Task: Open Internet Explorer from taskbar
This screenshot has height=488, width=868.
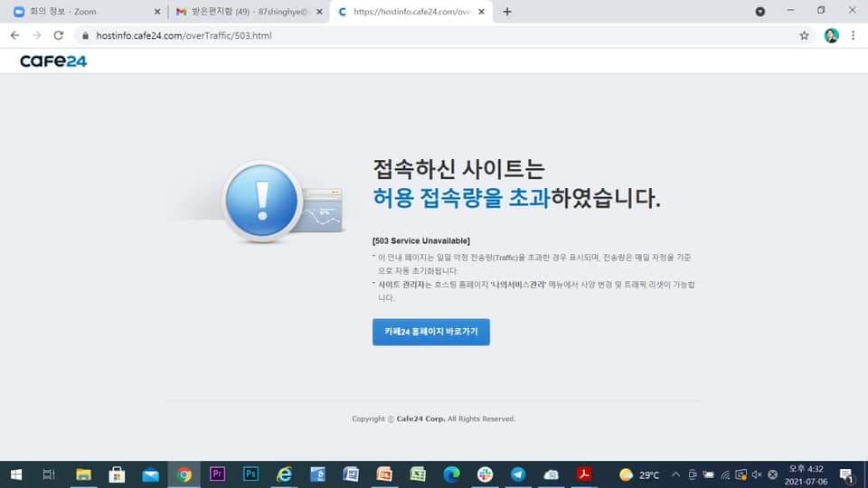Action: pyautogui.click(x=284, y=474)
